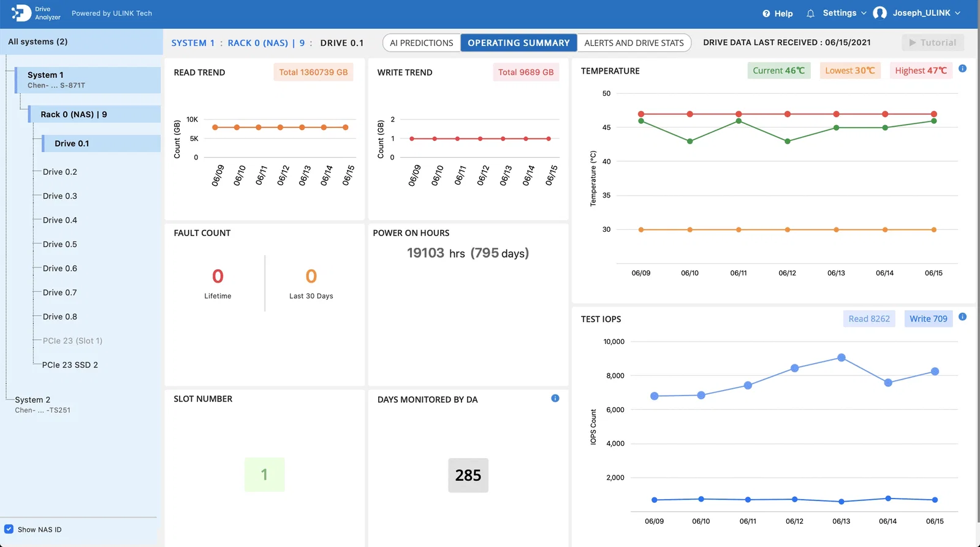Open Drive 0.2 in the sidebar

tap(60, 172)
